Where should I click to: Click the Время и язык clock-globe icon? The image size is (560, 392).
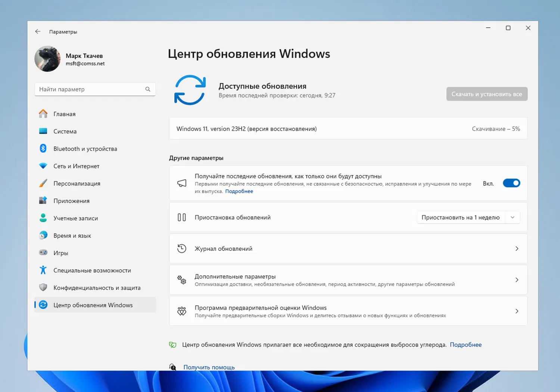point(43,235)
